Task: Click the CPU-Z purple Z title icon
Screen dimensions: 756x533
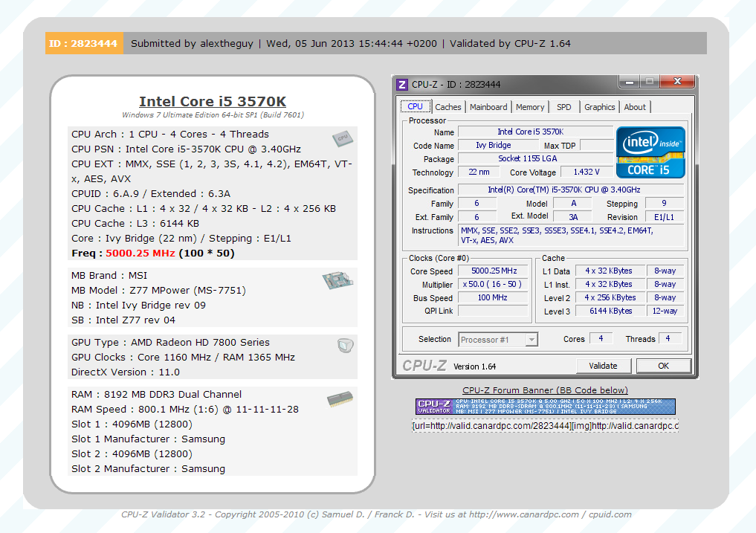Action: click(x=402, y=85)
